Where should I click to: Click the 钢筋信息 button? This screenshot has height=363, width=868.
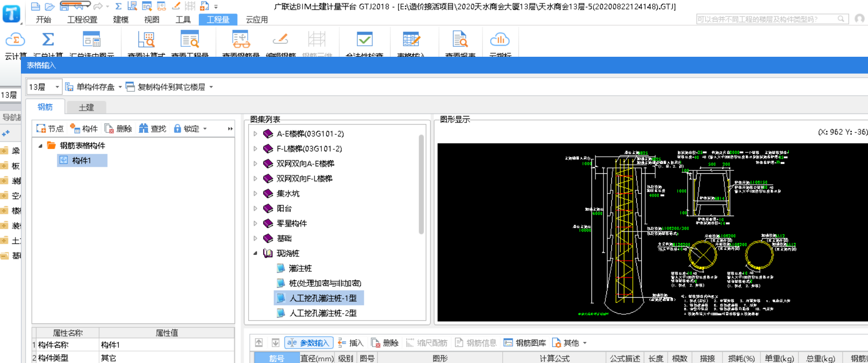(x=475, y=343)
